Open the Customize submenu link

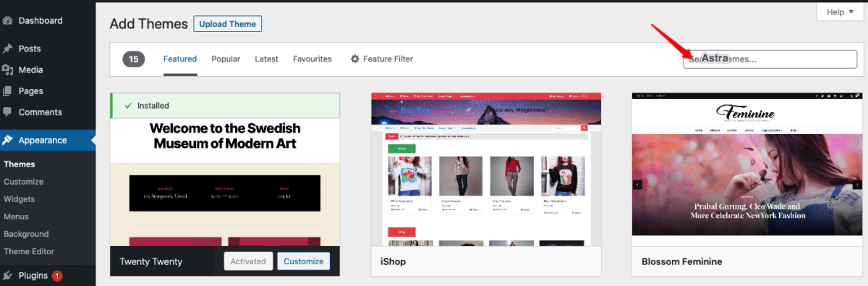(x=24, y=182)
